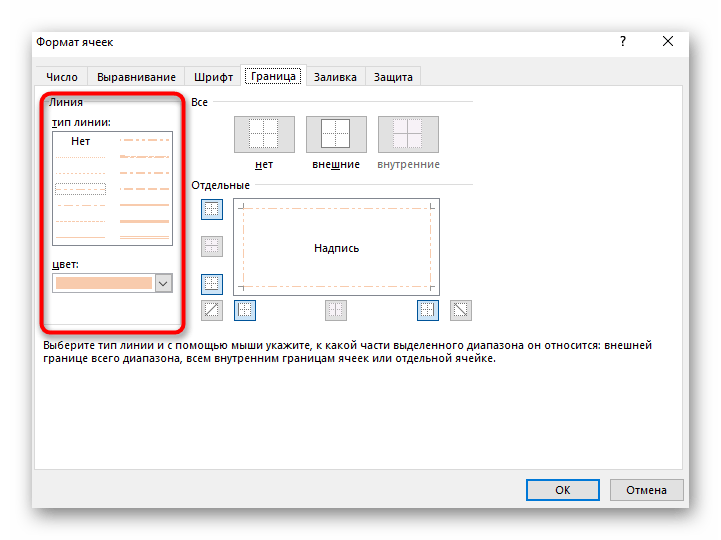Click the 'внутренние' inside borders preset
The image size is (721, 540).
point(408,134)
